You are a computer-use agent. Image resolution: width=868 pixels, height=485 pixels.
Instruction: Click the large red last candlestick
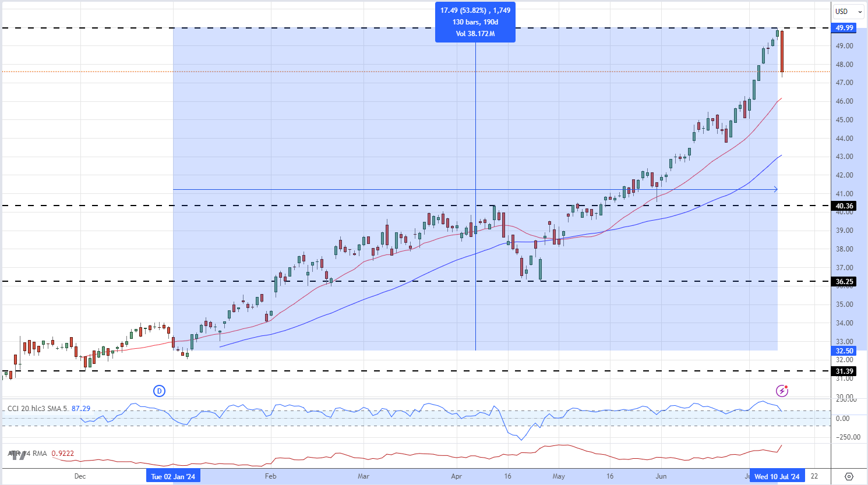click(x=782, y=51)
